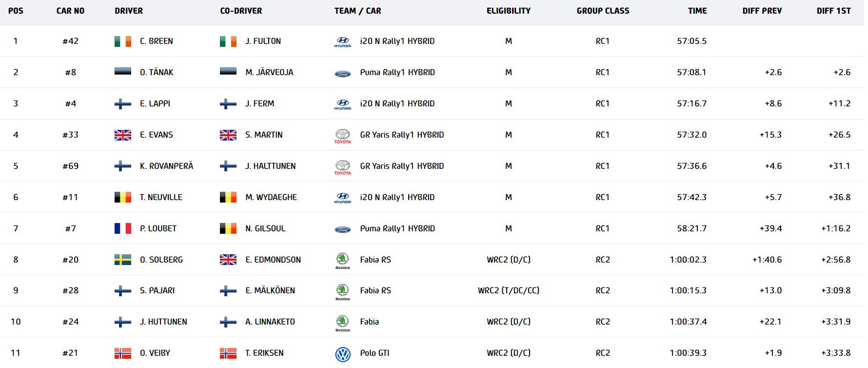Viewport: 868px width, 368px height.
Task: Click the Hyundai logo in Breen's row
Action: tap(342, 41)
